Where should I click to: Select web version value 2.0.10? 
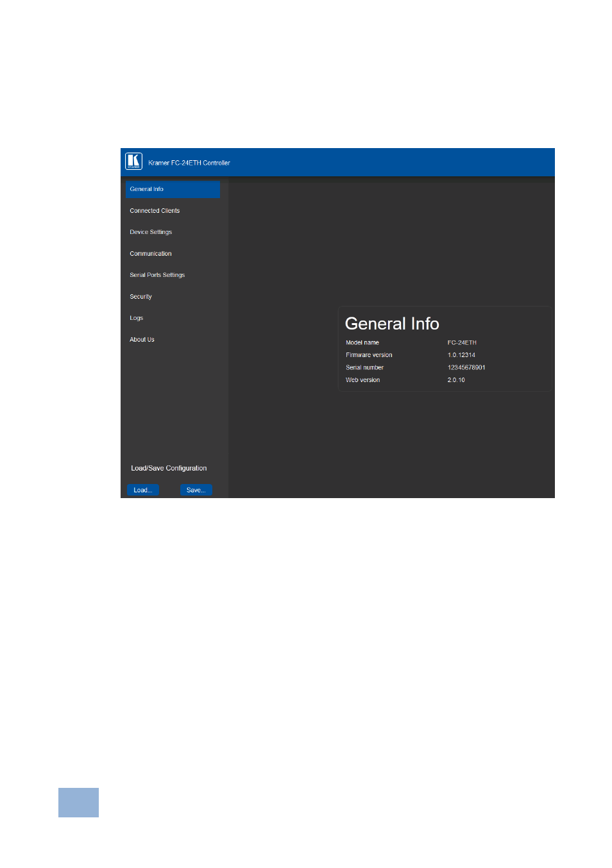click(456, 380)
